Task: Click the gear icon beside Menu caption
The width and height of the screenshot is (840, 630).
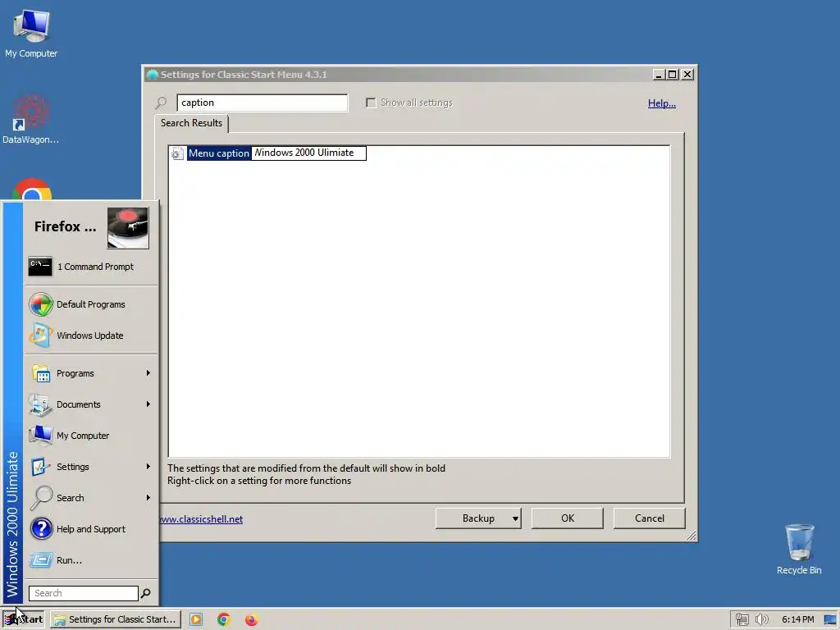Action: pyautogui.click(x=177, y=153)
